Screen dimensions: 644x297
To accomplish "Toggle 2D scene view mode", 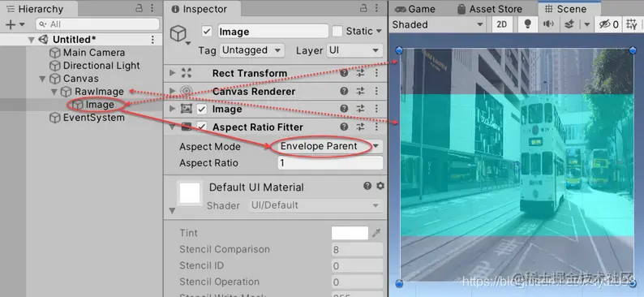I will (x=502, y=24).
